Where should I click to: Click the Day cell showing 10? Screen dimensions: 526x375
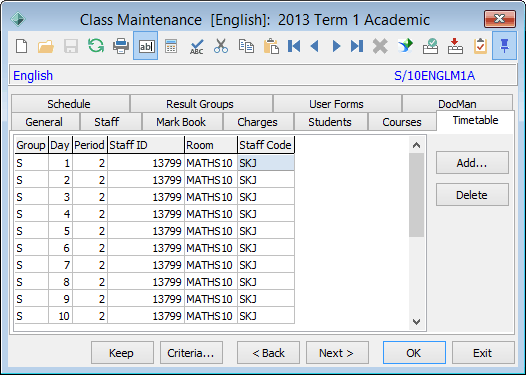(60, 316)
